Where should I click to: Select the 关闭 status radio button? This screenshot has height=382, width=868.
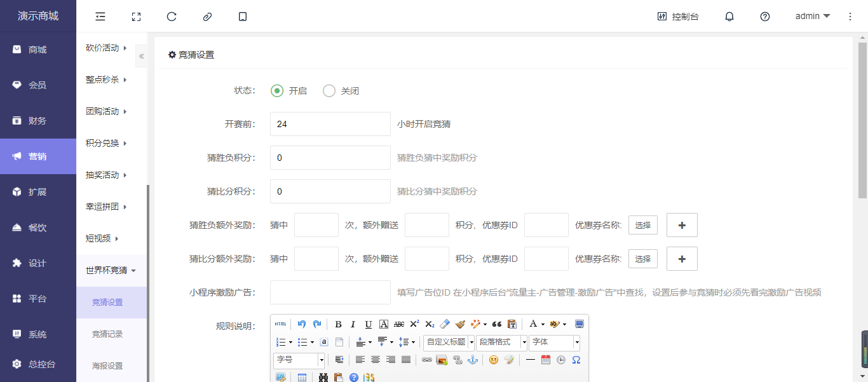[x=329, y=91]
